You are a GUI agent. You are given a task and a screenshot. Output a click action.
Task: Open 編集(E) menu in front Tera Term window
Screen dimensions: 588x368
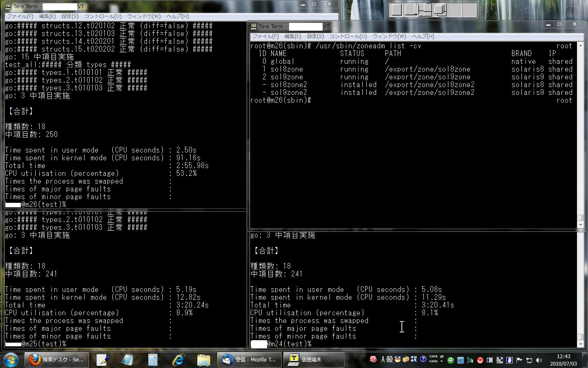coord(292,36)
